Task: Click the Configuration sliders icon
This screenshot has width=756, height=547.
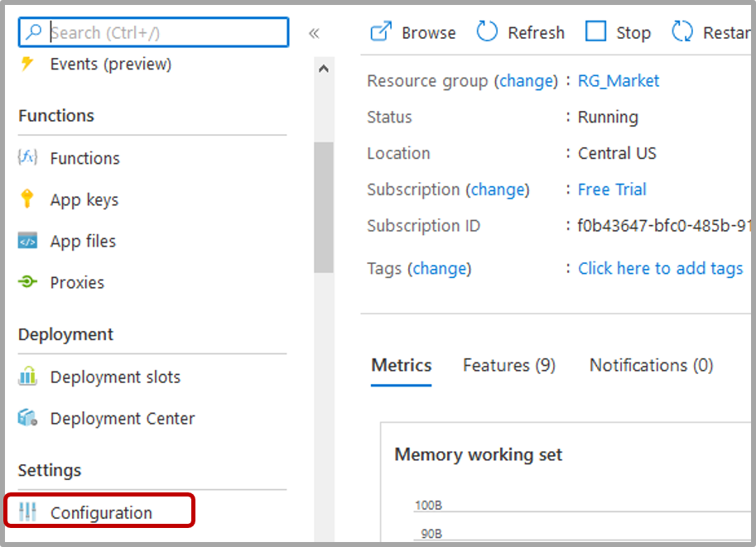Action: pyautogui.click(x=27, y=512)
